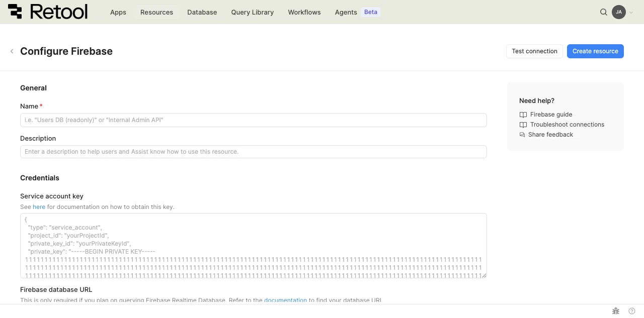Open the Resources tab
The image size is (644, 318).
pyautogui.click(x=156, y=12)
